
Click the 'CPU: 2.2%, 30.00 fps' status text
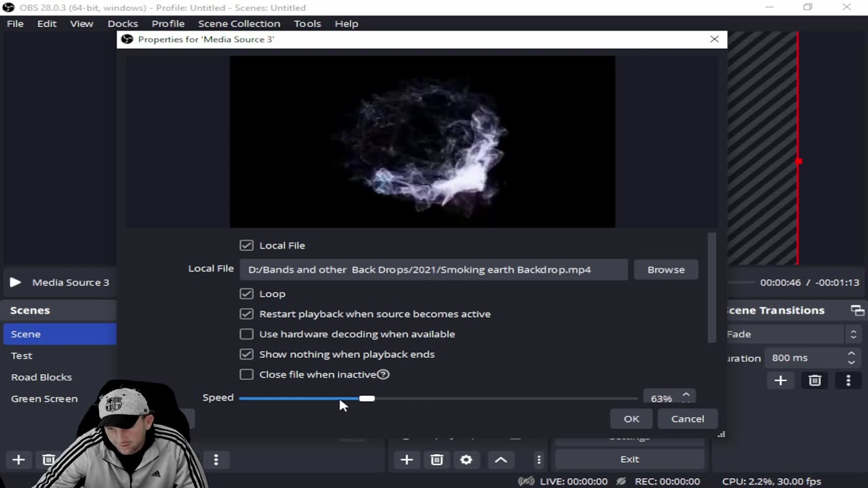[x=772, y=481]
